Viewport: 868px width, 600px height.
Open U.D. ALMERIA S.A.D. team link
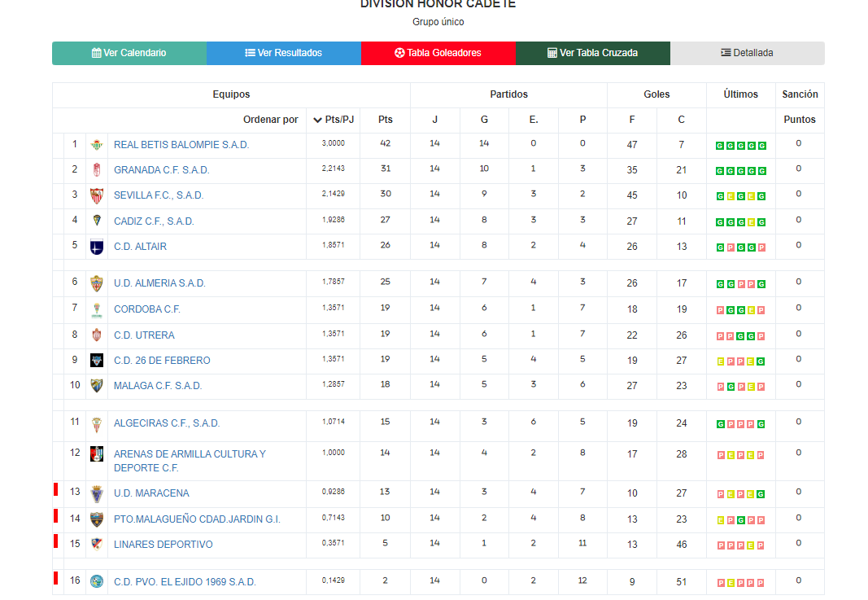[x=159, y=283]
